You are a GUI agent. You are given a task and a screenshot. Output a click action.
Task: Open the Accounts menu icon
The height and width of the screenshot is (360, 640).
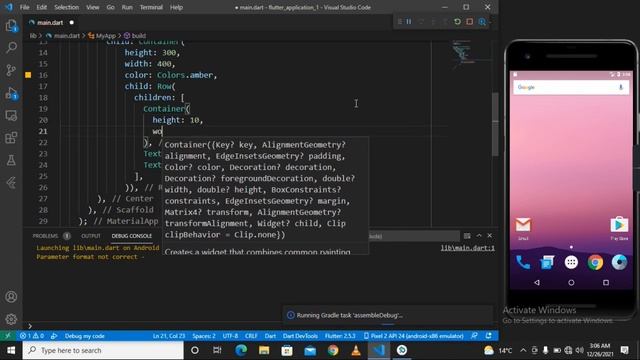click(11, 297)
